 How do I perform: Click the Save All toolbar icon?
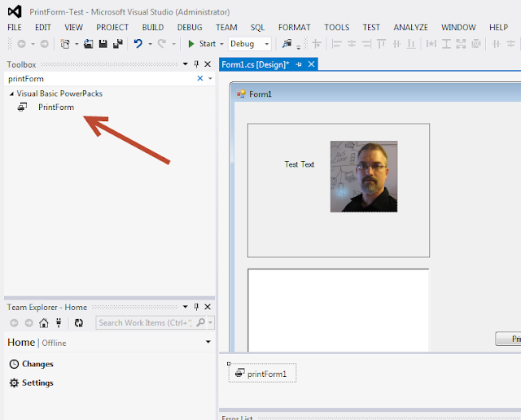tap(117, 44)
